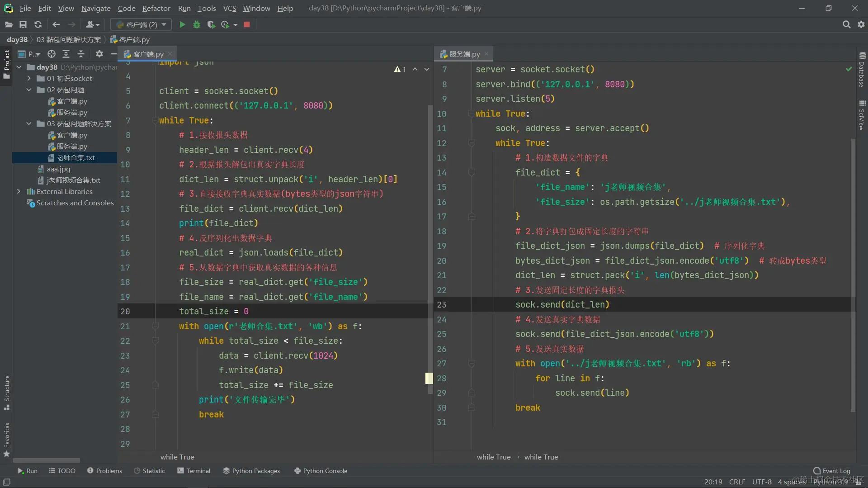The image size is (868, 488).
Task: Collapse all in Project panel
Action: point(81,54)
